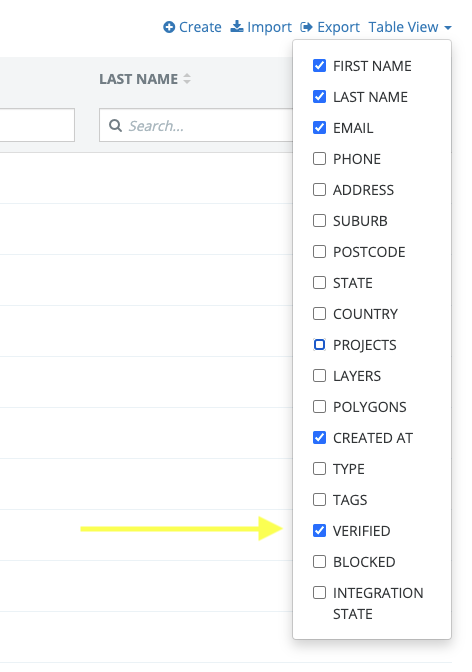Select the COUNTRY menu entry

[x=365, y=314]
